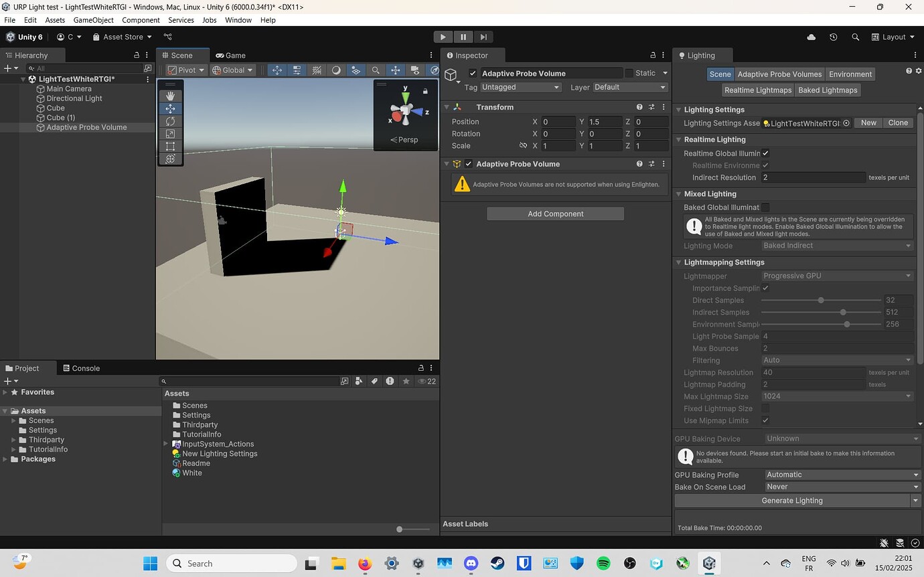Collapse the Realtime Lighting section
Image resolution: width=924 pixels, height=577 pixels.
coord(678,139)
